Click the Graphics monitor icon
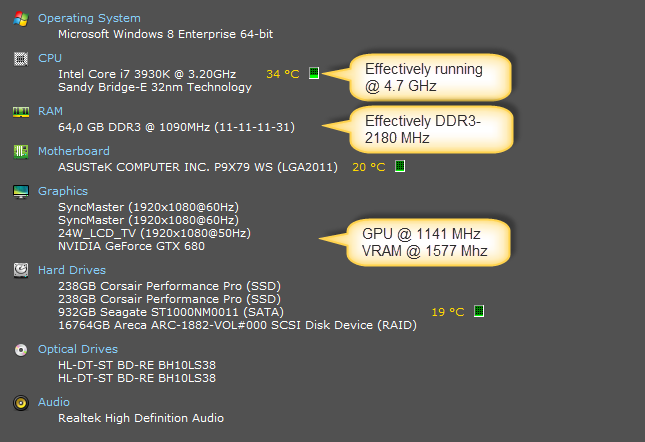Image resolution: width=645 pixels, height=442 pixels. point(20,191)
